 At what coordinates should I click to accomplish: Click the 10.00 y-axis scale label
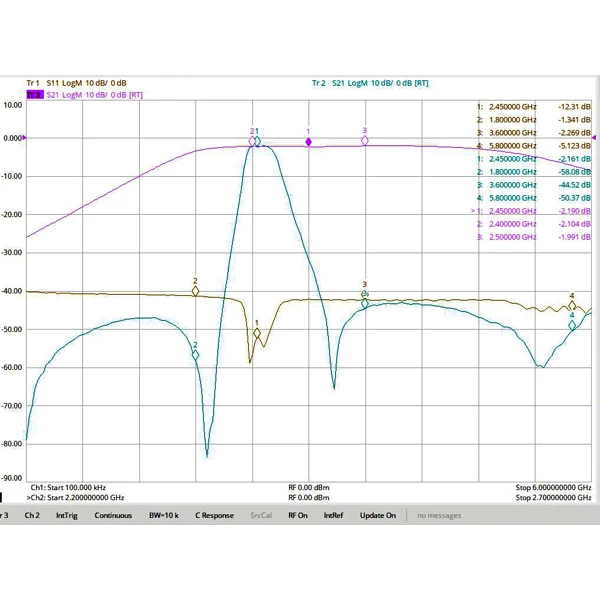point(13,105)
